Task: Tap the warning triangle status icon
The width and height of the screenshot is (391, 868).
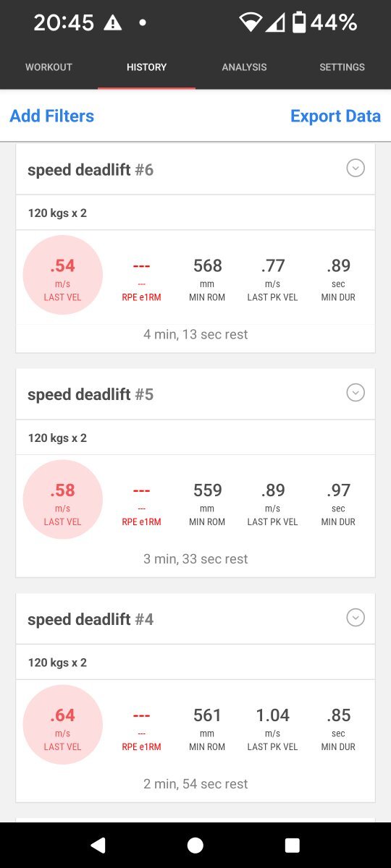Action: pos(112,23)
